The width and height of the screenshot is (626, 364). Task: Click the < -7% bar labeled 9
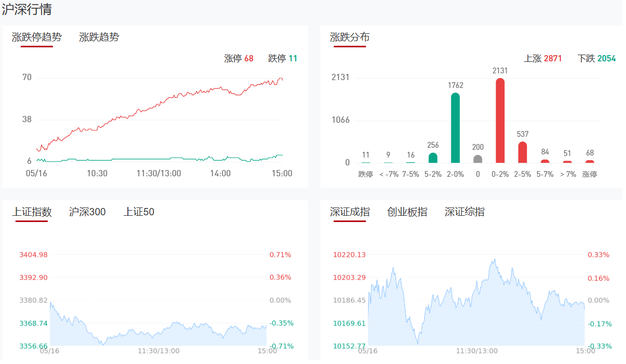[388, 162]
